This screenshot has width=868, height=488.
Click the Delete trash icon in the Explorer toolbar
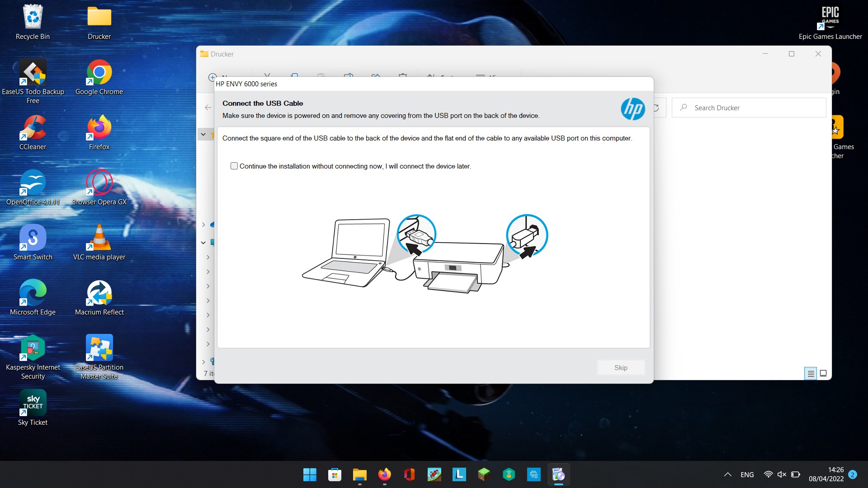point(403,76)
